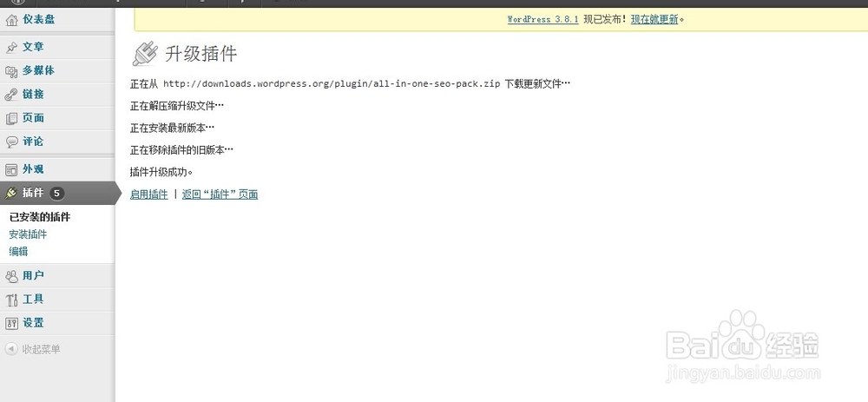Click the collapse menu arrow icon
Viewport: 868px width, 402px height.
click(11, 349)
